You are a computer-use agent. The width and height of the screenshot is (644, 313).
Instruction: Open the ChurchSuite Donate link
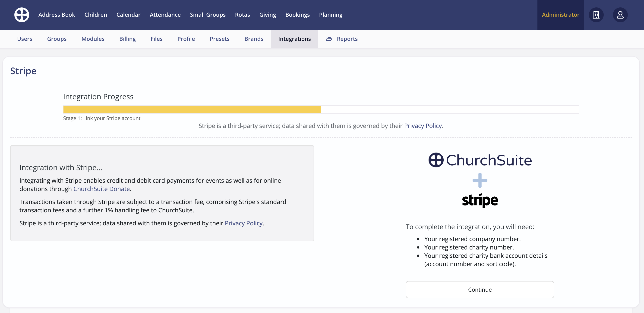click(x=101, y=189)
